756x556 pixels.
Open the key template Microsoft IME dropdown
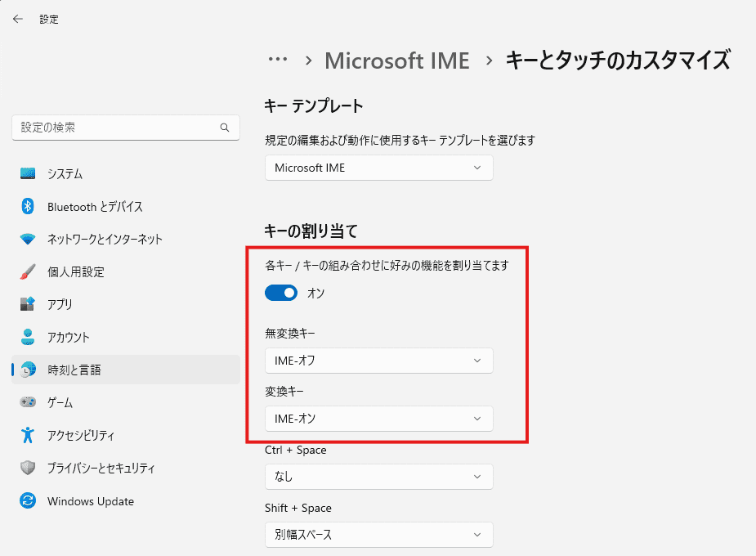379,168
